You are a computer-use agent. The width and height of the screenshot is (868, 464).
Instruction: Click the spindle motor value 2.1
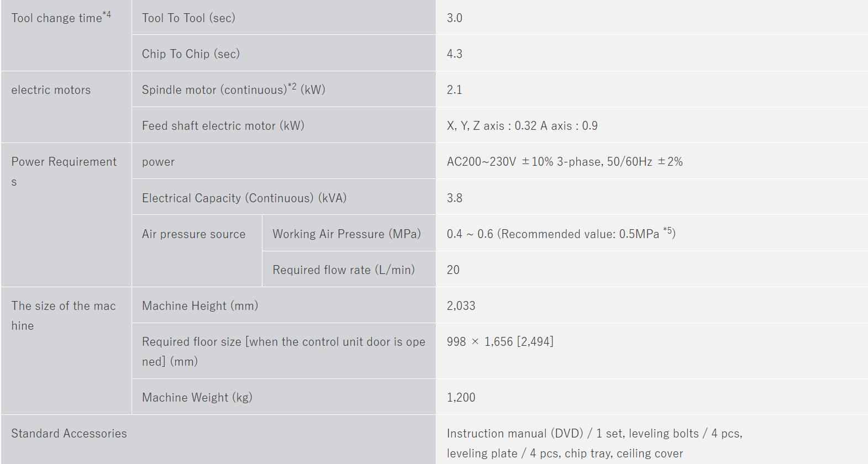coord(454,90)
